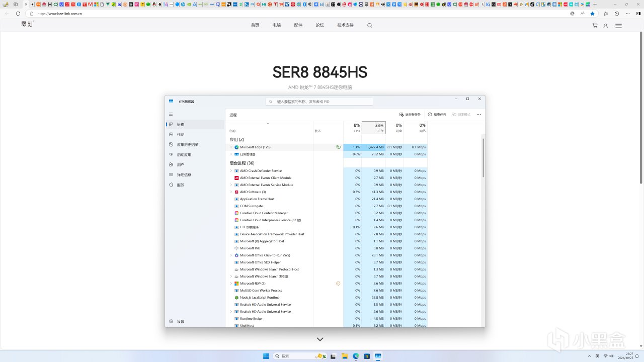Expand AMD Software (3) group
The height and width of the screenshot is (362, 644).
[231, 192]
